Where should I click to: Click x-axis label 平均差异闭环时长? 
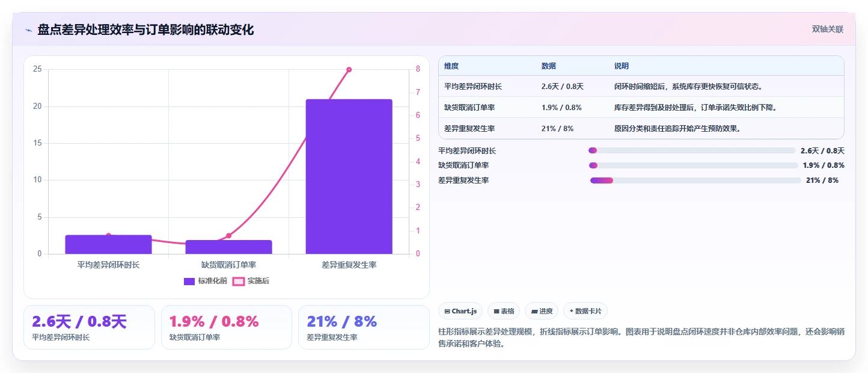click(108, 265)
